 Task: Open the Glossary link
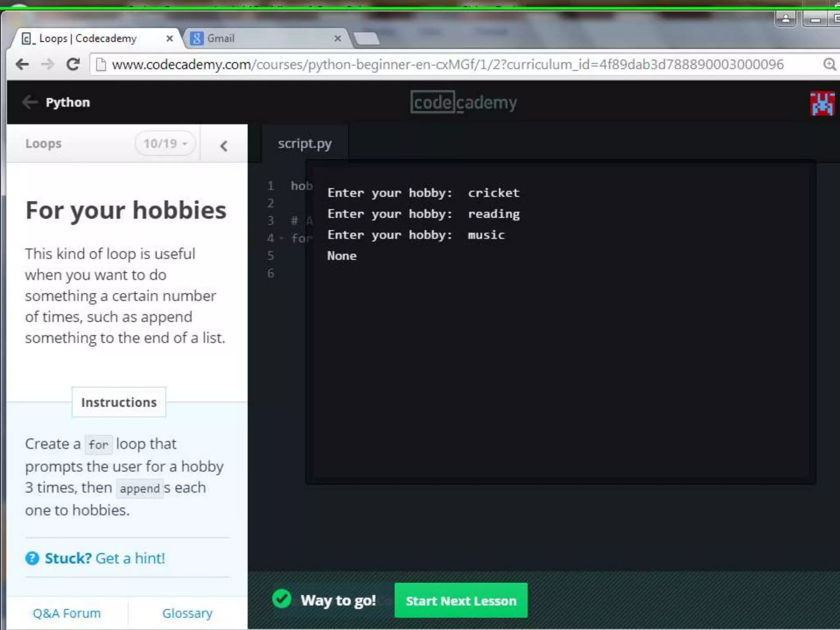coord(187,613)
